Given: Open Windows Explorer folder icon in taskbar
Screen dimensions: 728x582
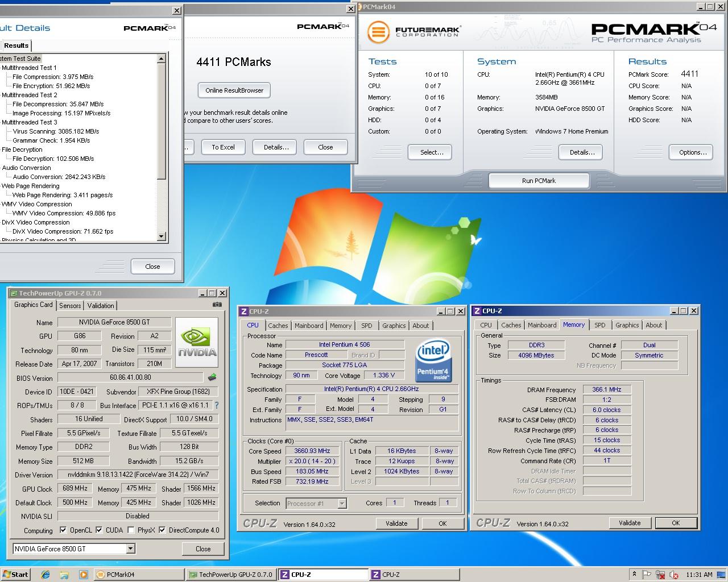Looking at the screenshot, I should pyautogui.click(x=64, y=575).
